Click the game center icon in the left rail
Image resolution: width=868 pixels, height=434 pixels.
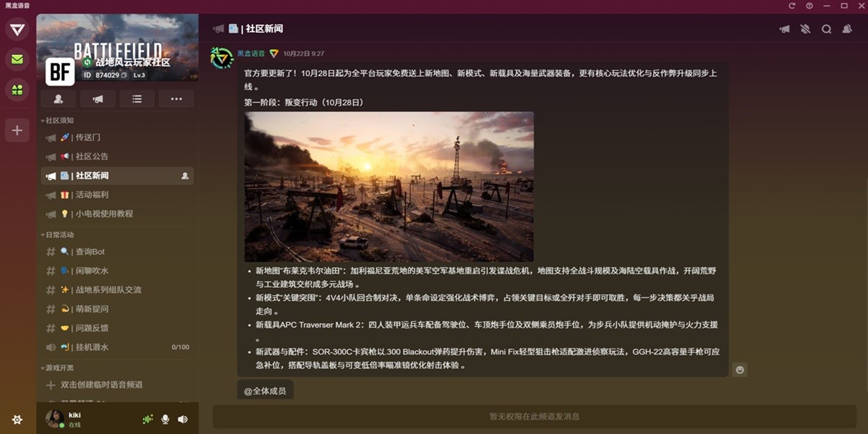point(16,90)
